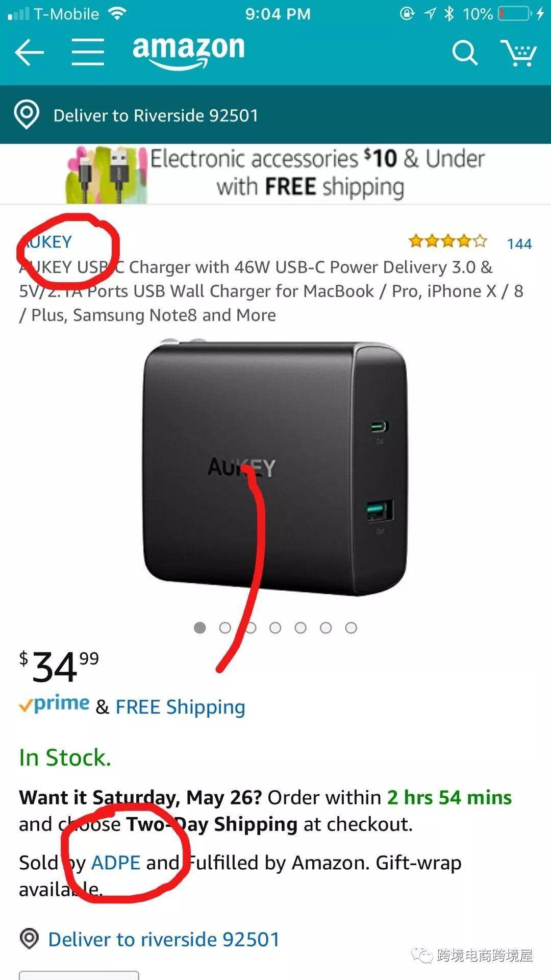
Task: Open the shopping cart icon
Action: pyautogui.click(x=518, y=53)
